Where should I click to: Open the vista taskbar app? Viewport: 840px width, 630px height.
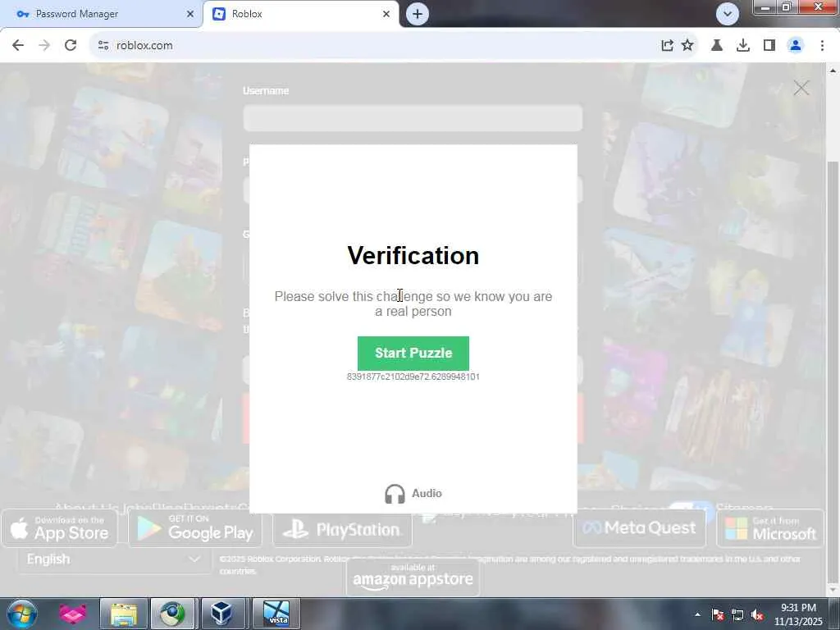(x=276, y=614)
